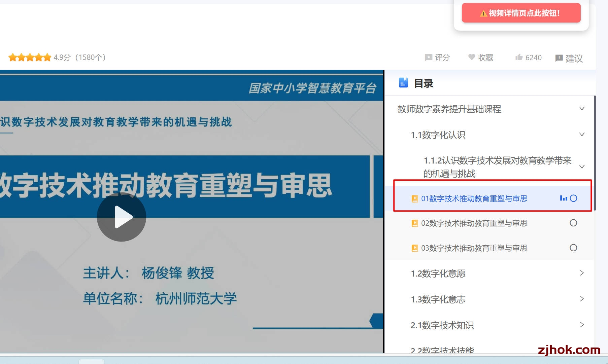The height and width of the screenshot is (364, 608).
Task: Click the red 视频详情页点此按钮 button
Action: click(521, 13)
